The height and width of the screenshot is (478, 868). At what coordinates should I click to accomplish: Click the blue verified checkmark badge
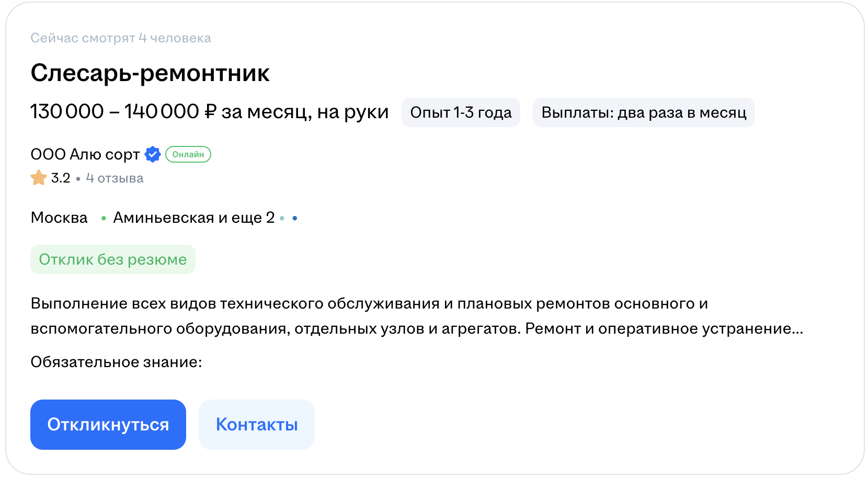152,154
